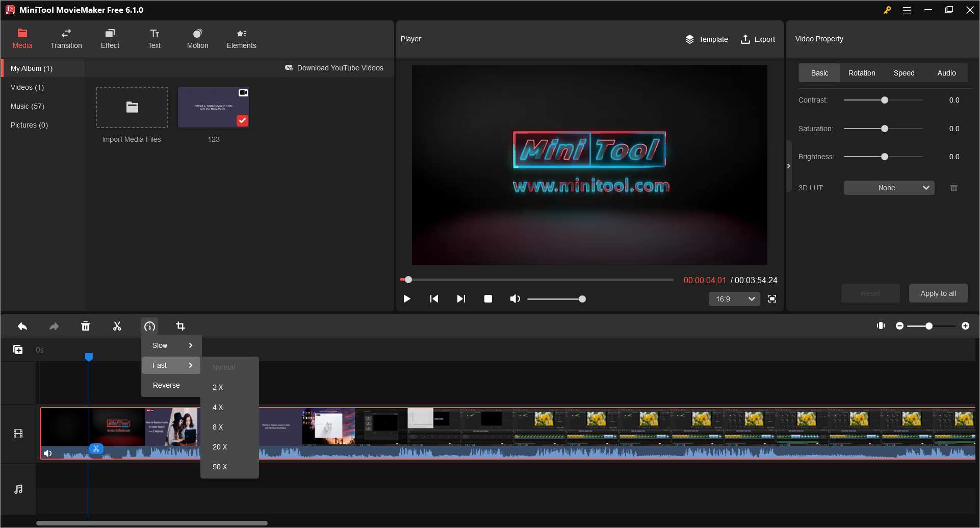Image resolution: width=980 pixels, height=528 pixels.
Task: Select the 123 video thumbnail
Action: 214,107
